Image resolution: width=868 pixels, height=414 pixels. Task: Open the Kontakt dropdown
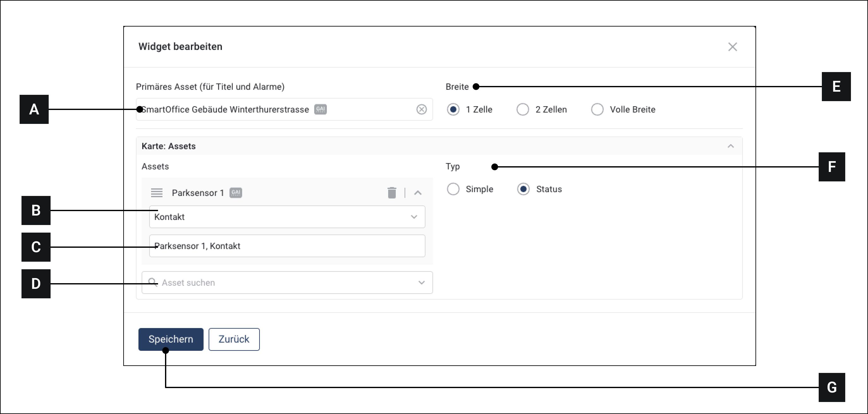tap(287, 217)
